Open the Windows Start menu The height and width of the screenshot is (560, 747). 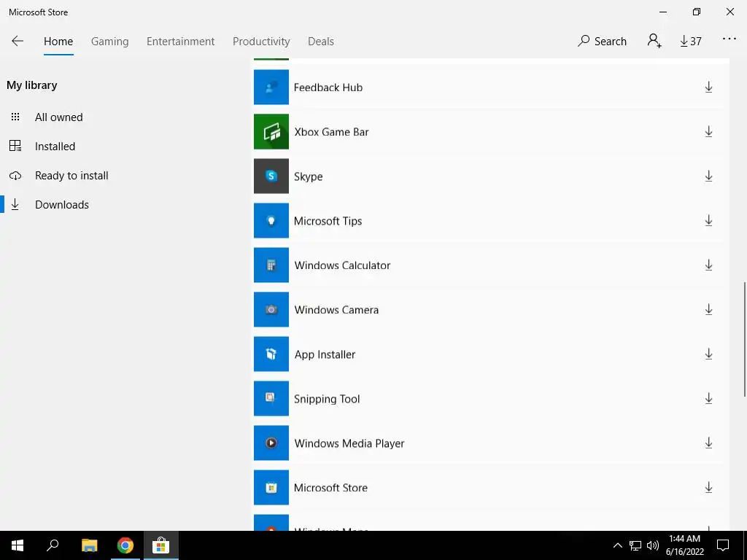(18, 545)
